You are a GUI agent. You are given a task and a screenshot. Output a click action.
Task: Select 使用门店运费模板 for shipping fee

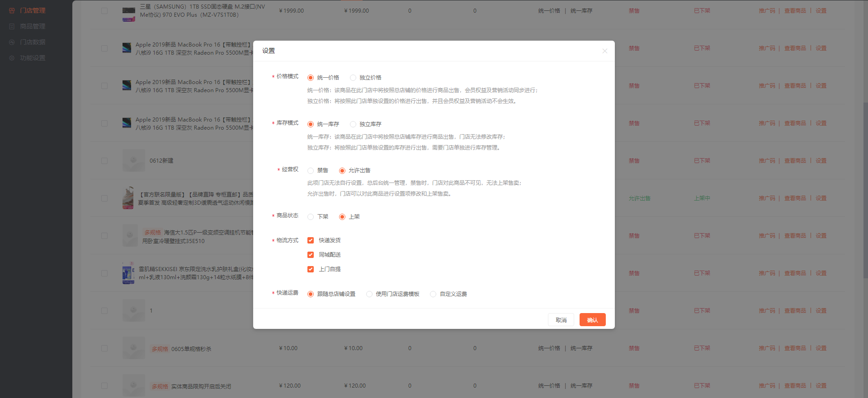point(369,294)
